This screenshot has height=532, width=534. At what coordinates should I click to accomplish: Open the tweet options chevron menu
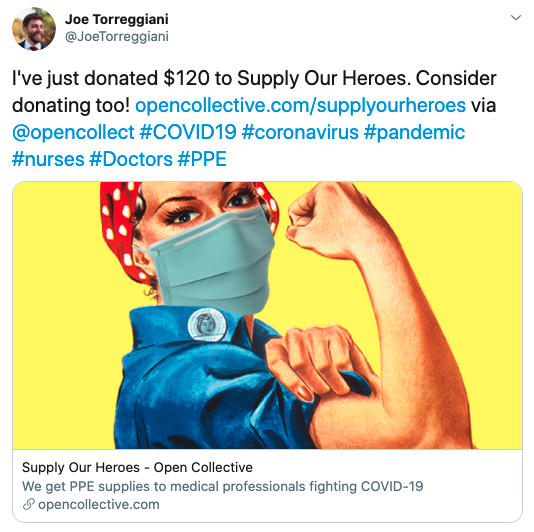tap(516, 18)
